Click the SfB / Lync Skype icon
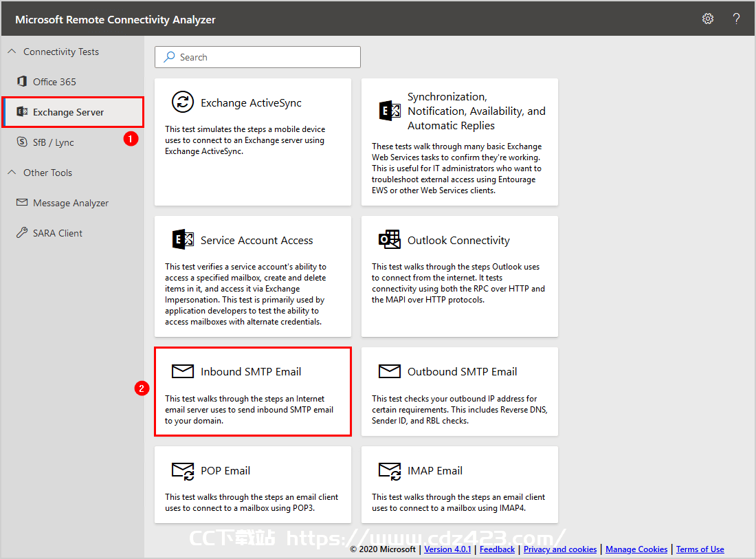Viewport: 756px width, 559px height. coord(22,142)
